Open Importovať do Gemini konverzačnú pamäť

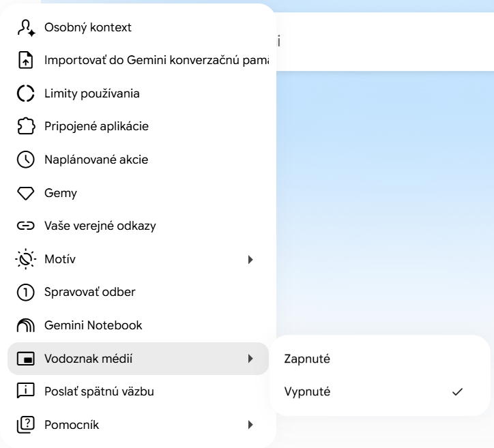coord(138,60)
